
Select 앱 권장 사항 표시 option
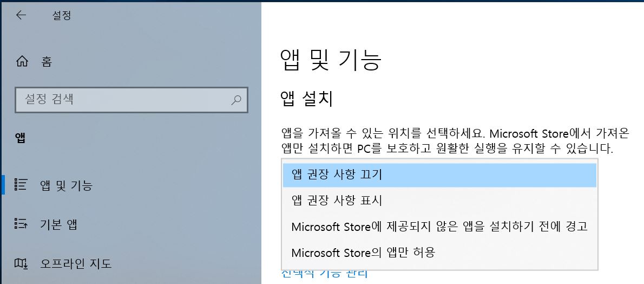coord(439,201)
